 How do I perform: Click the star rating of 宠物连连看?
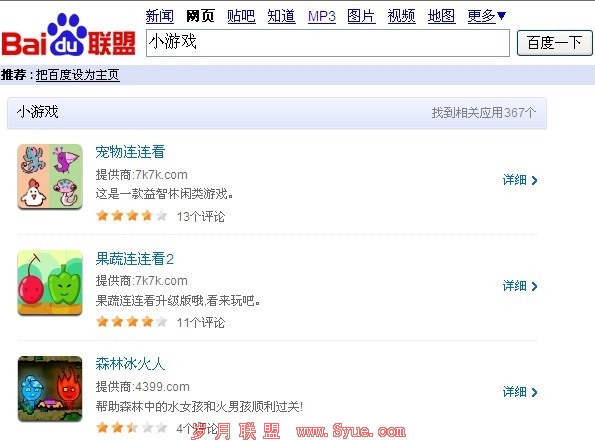pyautogui.click(x=132, y=216)
